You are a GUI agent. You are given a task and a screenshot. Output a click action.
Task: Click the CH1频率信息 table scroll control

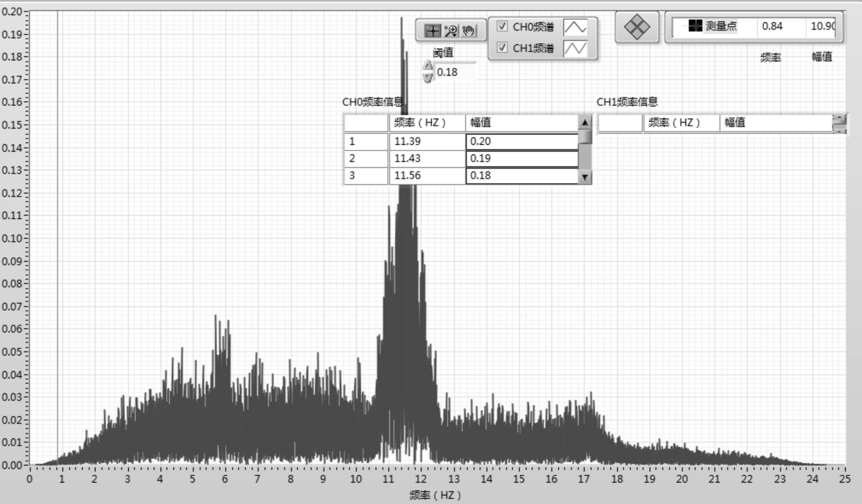(x=839, y=124)
